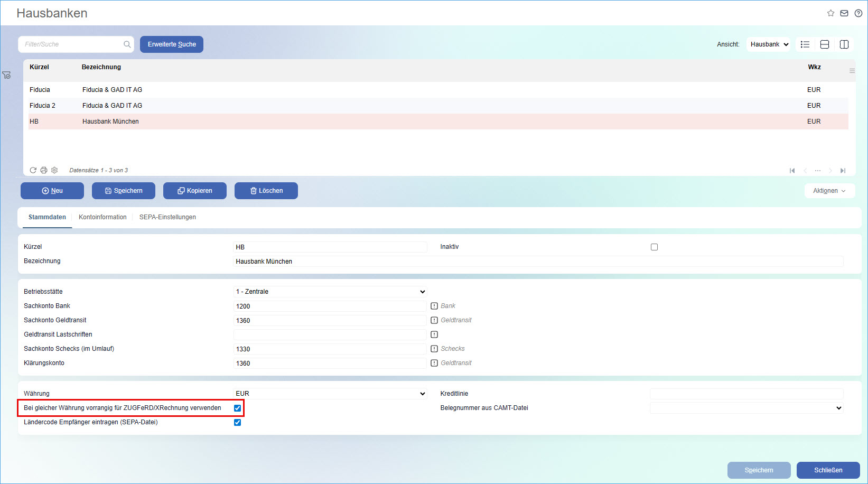Image resolution: width=868 pixels, height=484 pixels.
Task: Toggle Ländercode Empfänger eintragen checkbox
Action: coord(237,422)
